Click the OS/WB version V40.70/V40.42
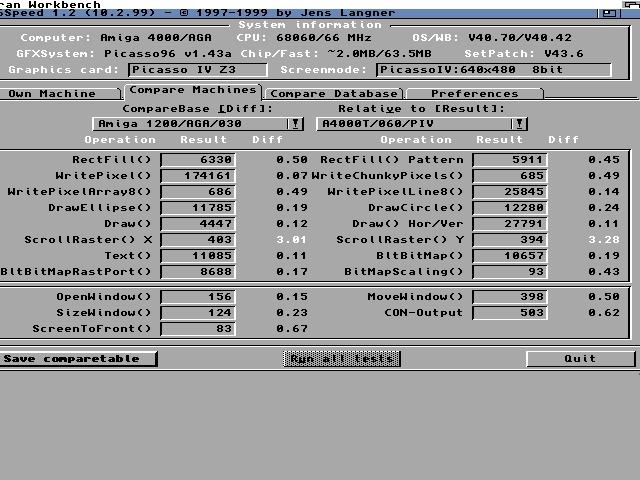This screenshot has height=480, width=640. (520, 38)
